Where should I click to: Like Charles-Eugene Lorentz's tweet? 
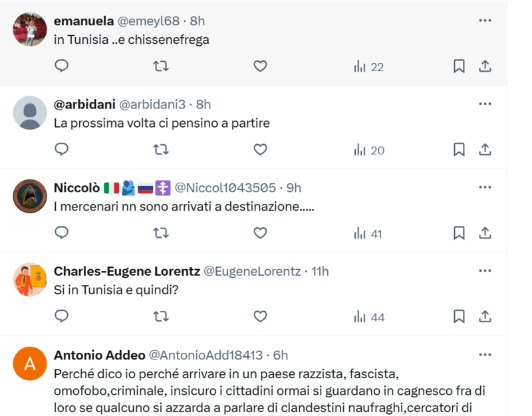(260, 316)
